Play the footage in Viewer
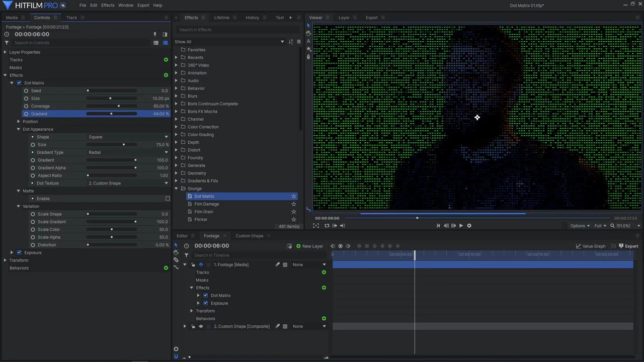This screenshot has width=644, height=362. tap(461, 226)
